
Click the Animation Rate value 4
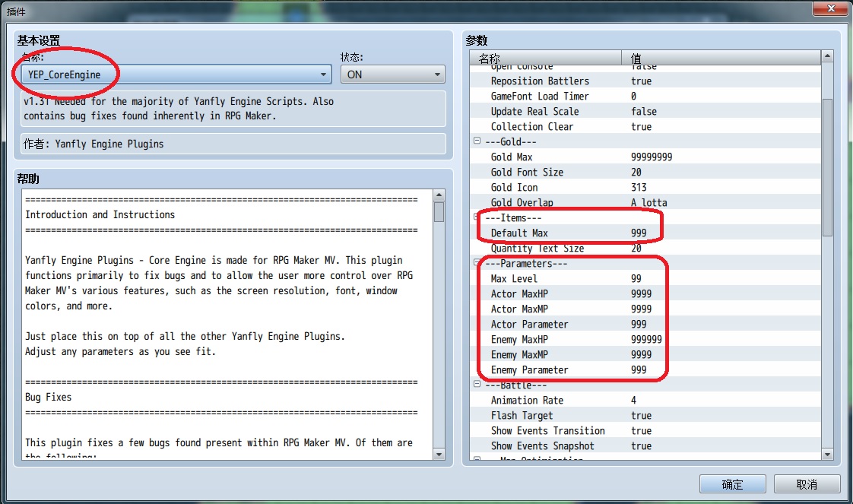[x=634, y=401]
